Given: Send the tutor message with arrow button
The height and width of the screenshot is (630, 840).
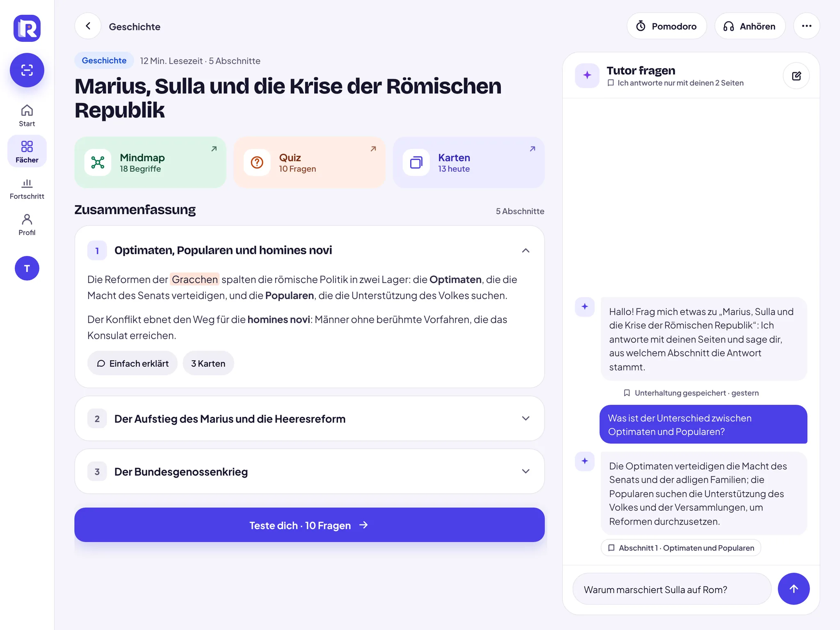Looking at the screenshot, I should coord(794,589).
